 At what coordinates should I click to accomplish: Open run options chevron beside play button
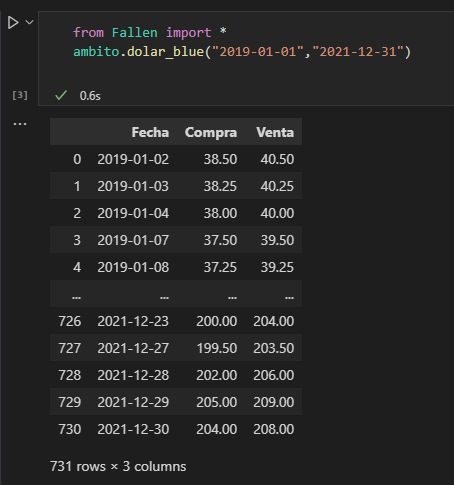coord(30,22)
